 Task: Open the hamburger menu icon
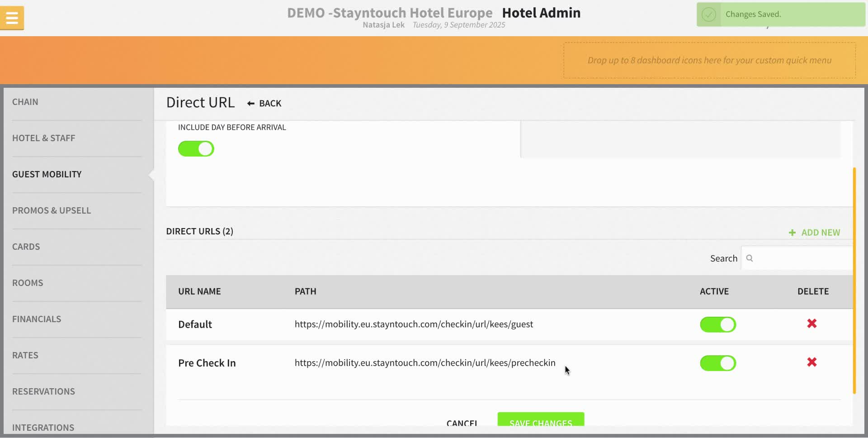pyautogui.click(x=12, y=18)
